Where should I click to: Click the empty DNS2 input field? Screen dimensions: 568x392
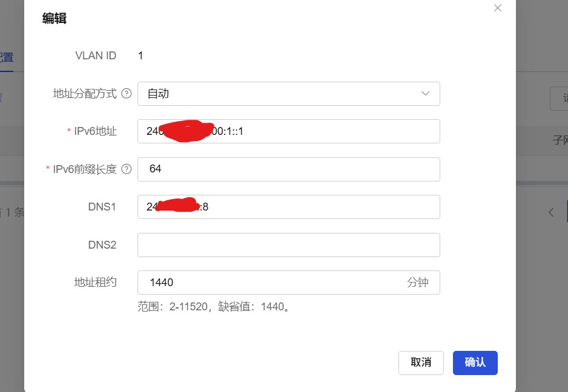click(288, 245)
